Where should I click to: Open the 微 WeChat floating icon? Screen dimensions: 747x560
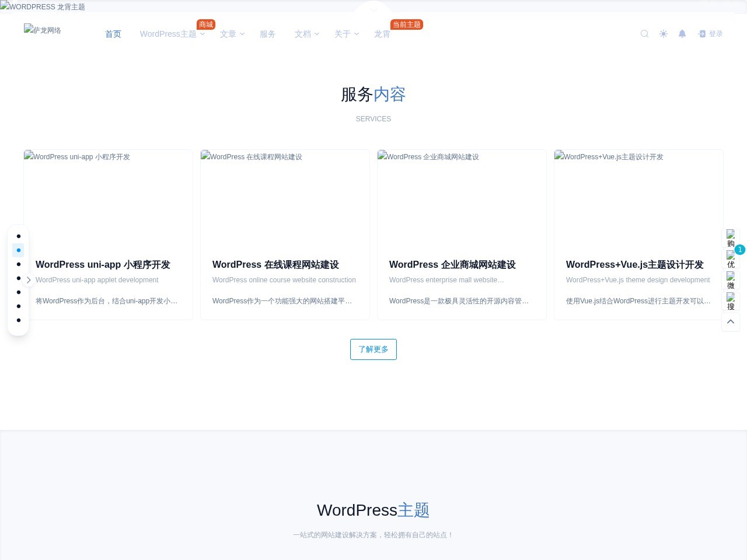pyautogui.click(x=731, y=281)
